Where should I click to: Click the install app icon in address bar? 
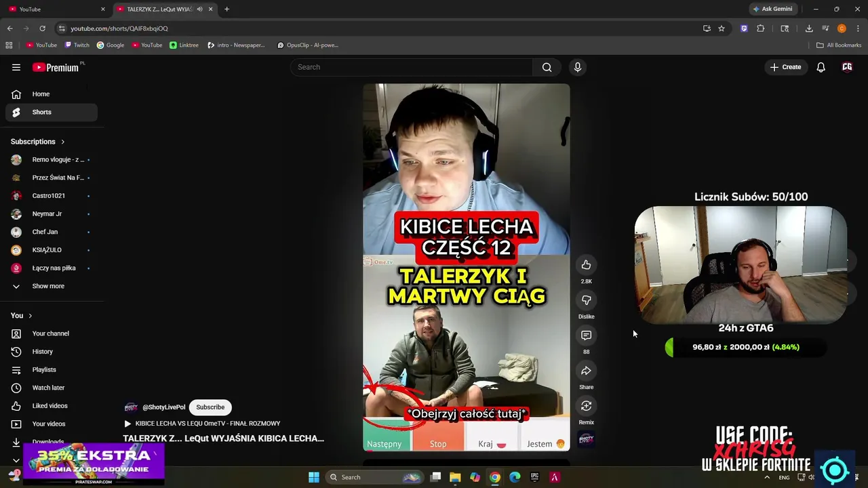click(x=707, y=28)
